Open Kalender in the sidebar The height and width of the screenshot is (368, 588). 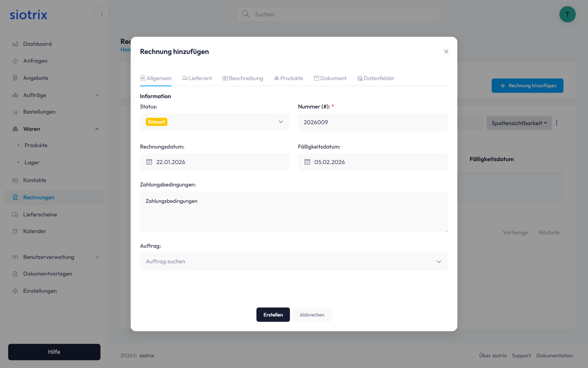pyautogui.click(x=35, y=231)
